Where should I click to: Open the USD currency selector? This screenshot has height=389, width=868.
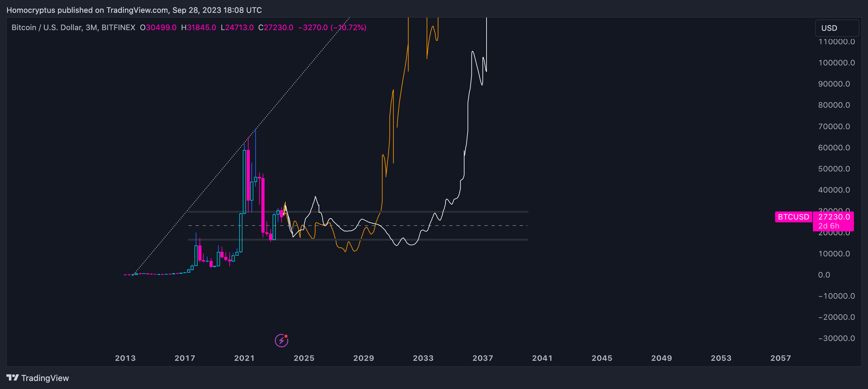[837, 28]
